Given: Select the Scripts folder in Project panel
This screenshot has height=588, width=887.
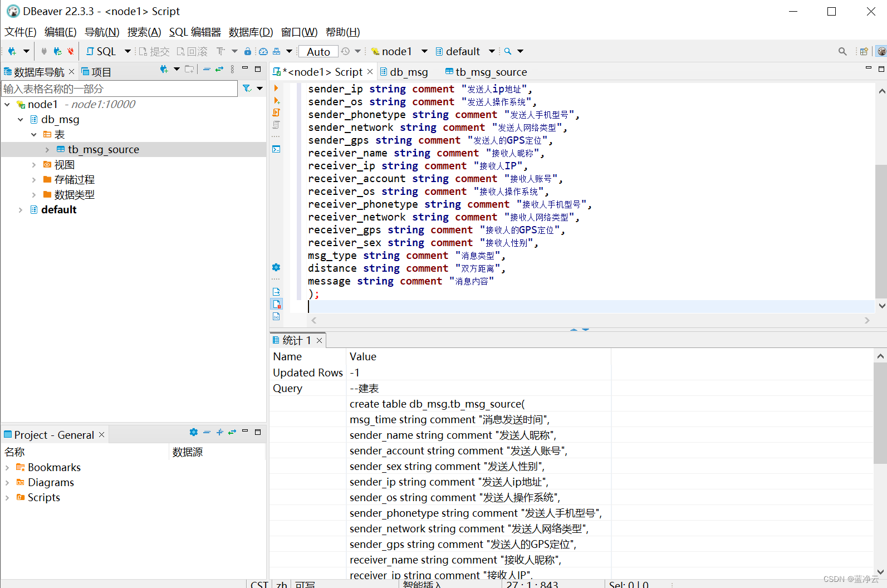Looking at the screenshot, I should coord(44,497).
